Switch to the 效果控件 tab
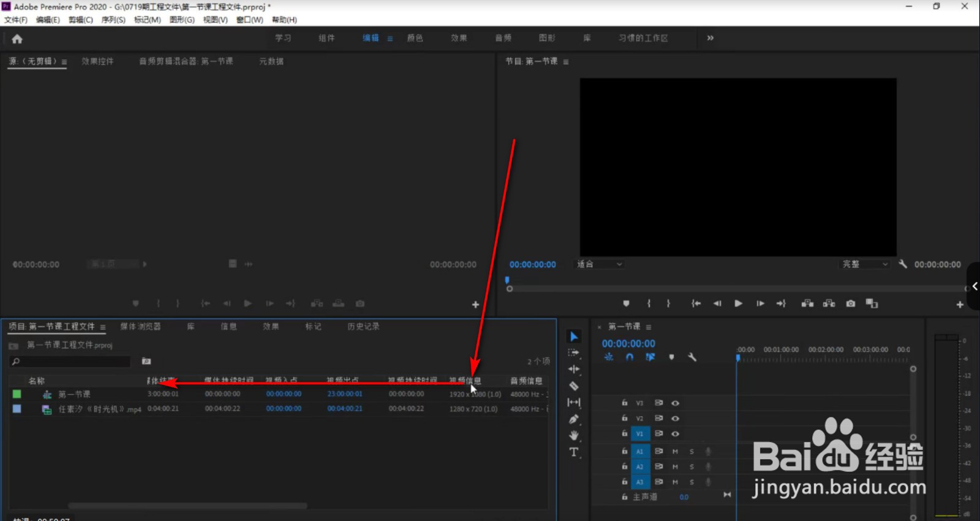 point(97,61)
